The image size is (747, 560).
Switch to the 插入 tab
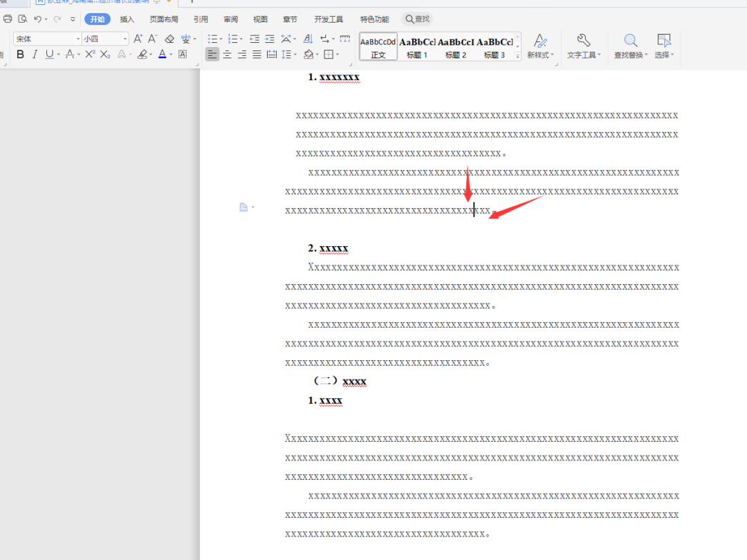tap(127, 19)
